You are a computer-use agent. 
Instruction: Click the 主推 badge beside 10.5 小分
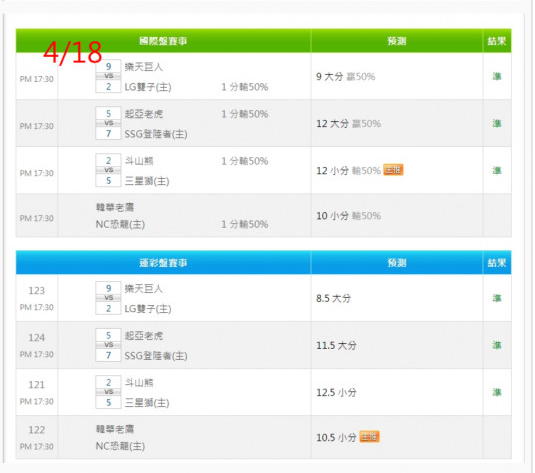(370, 437)
